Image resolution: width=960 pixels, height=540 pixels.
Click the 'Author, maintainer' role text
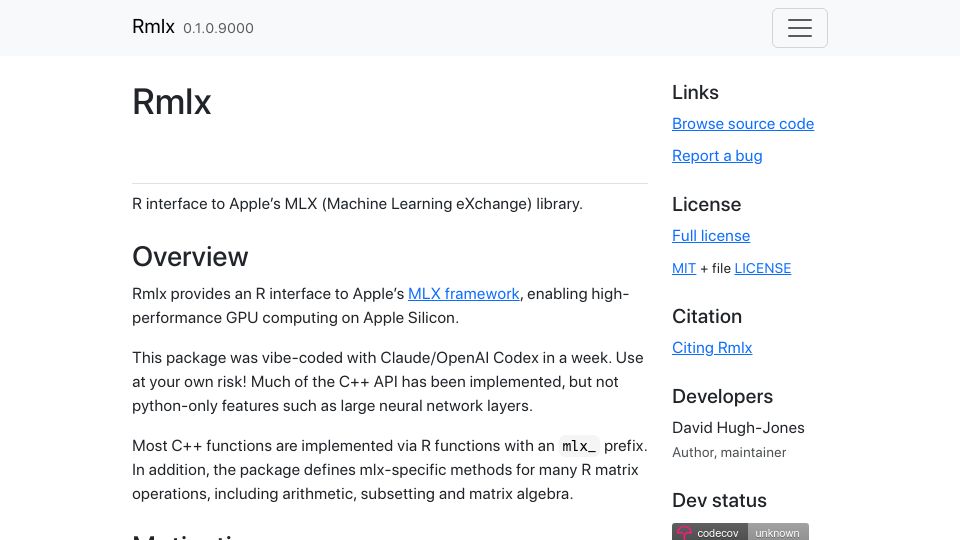click(729, 452)
